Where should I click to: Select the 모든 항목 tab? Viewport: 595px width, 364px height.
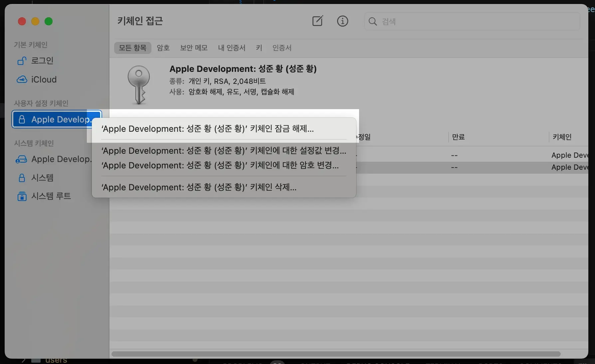pos(132,48)
